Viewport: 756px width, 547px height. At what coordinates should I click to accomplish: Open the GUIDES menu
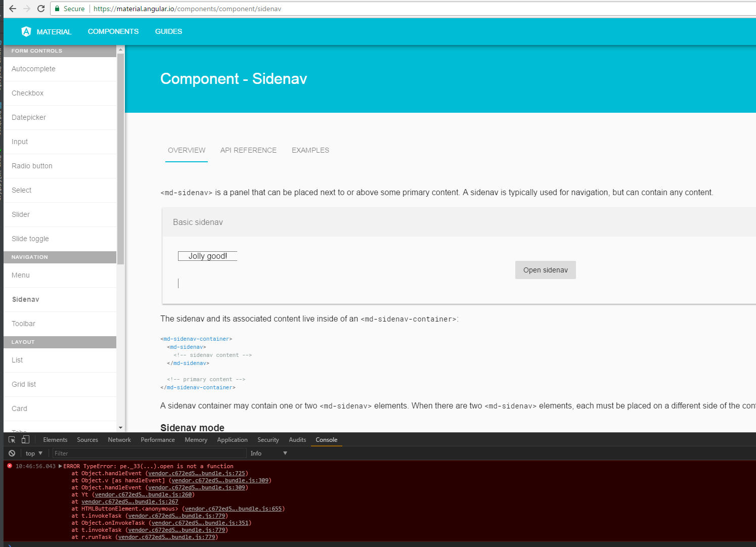(x=168, y=31)
